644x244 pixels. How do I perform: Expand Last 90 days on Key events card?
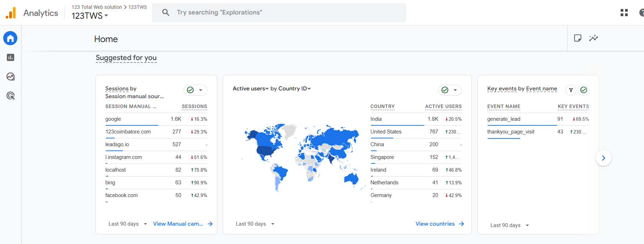tap(510, 225)
